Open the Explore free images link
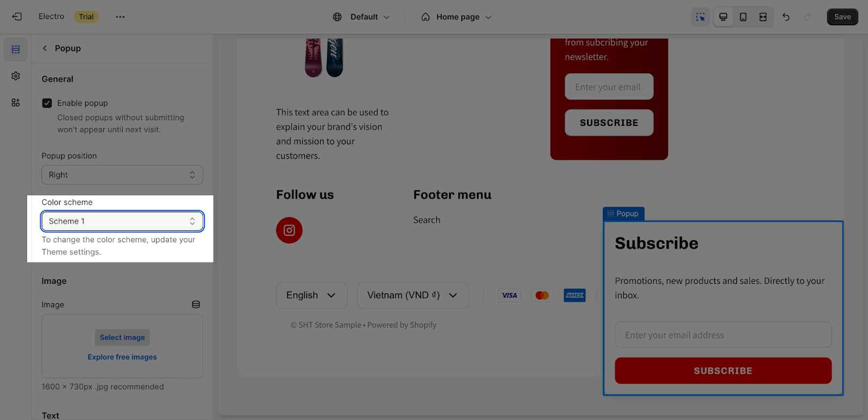The image size is (868, 420). pyautogui.click(x=122, y=357)
